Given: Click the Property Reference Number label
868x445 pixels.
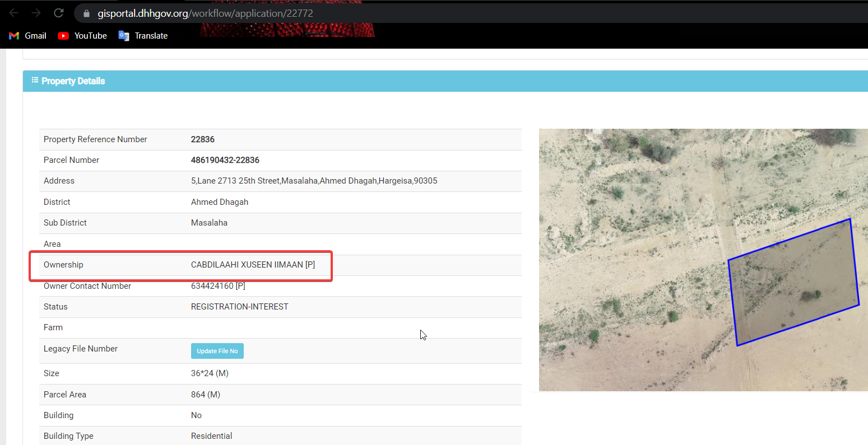Looking at the screenshot, I should click(x=95, y=139).
